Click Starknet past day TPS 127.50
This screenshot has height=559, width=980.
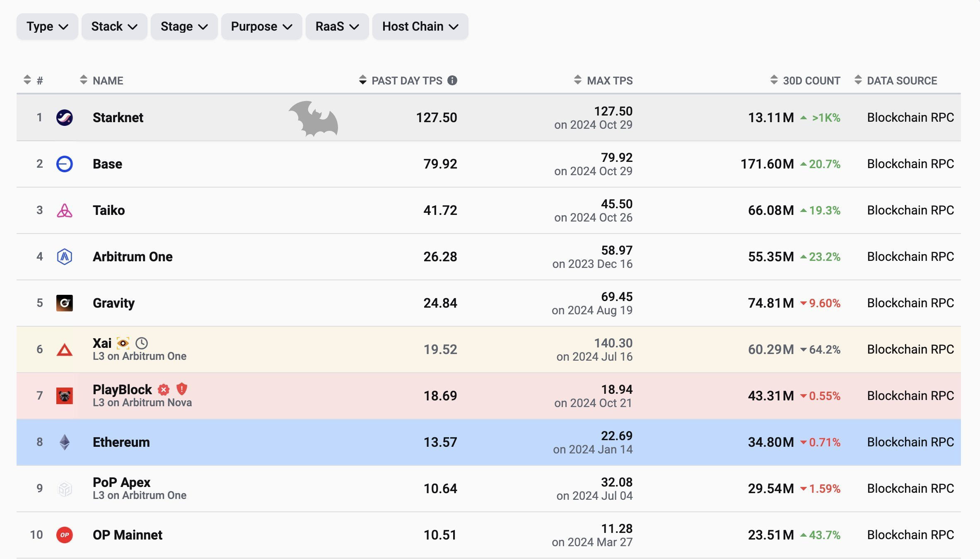point(437,118)
